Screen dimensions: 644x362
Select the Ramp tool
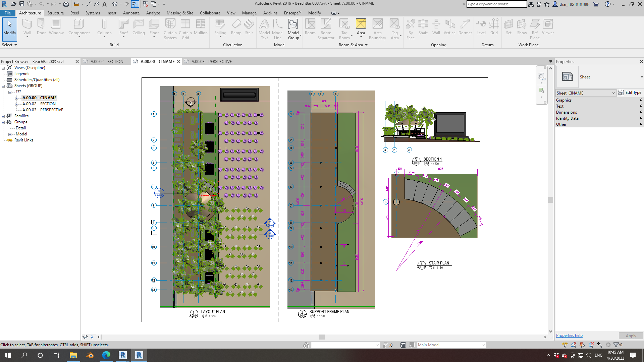[236, 27]
